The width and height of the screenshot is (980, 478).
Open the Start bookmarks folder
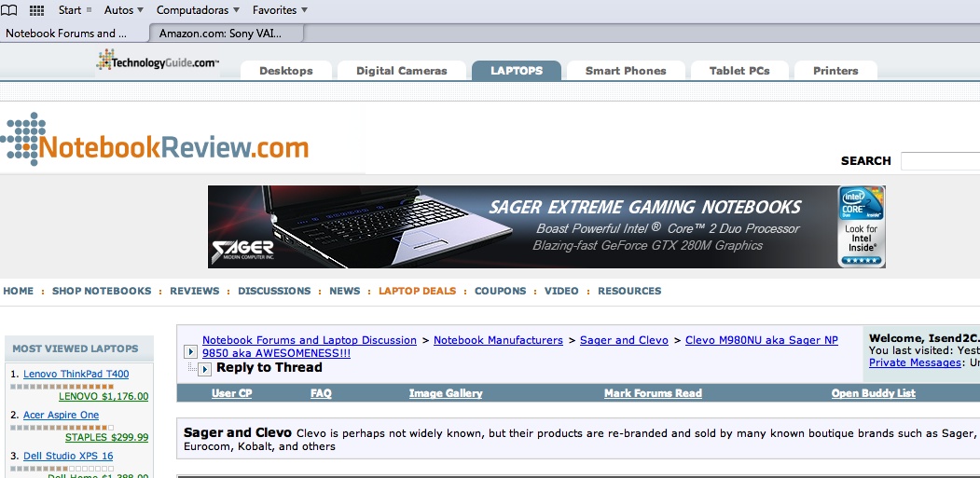[x=75, y=10]
